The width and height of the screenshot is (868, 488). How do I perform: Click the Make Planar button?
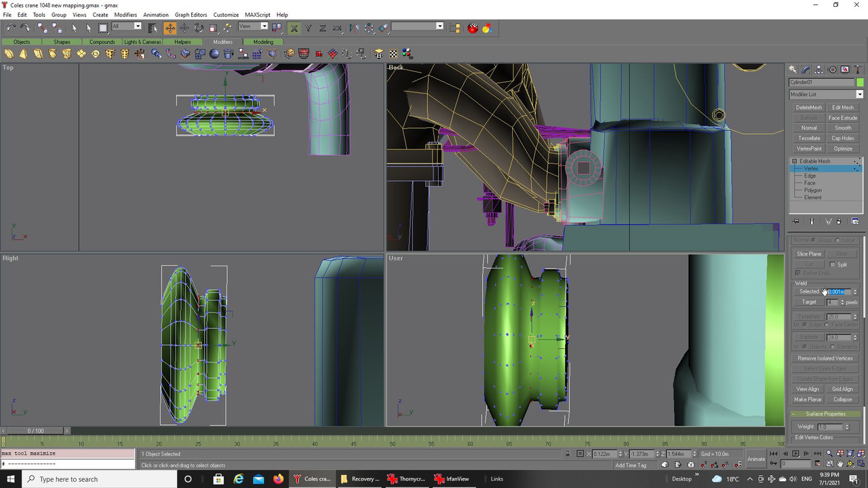click(808, 399)
